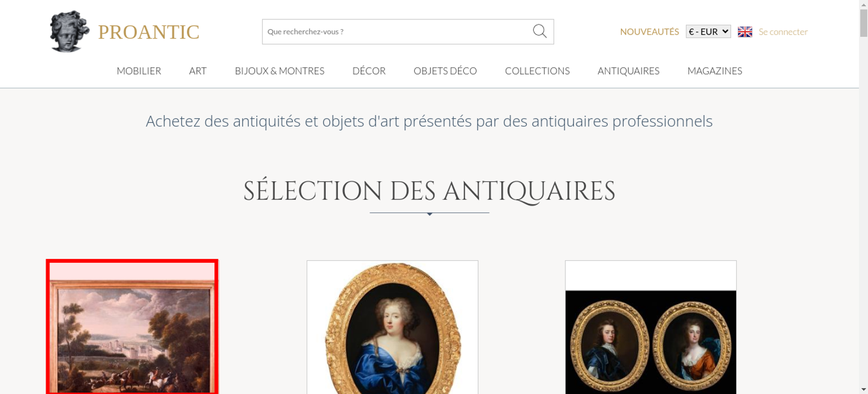
Task: Focus the 'Que recherchez-vous ?' search field
Action: click(397, 32)
